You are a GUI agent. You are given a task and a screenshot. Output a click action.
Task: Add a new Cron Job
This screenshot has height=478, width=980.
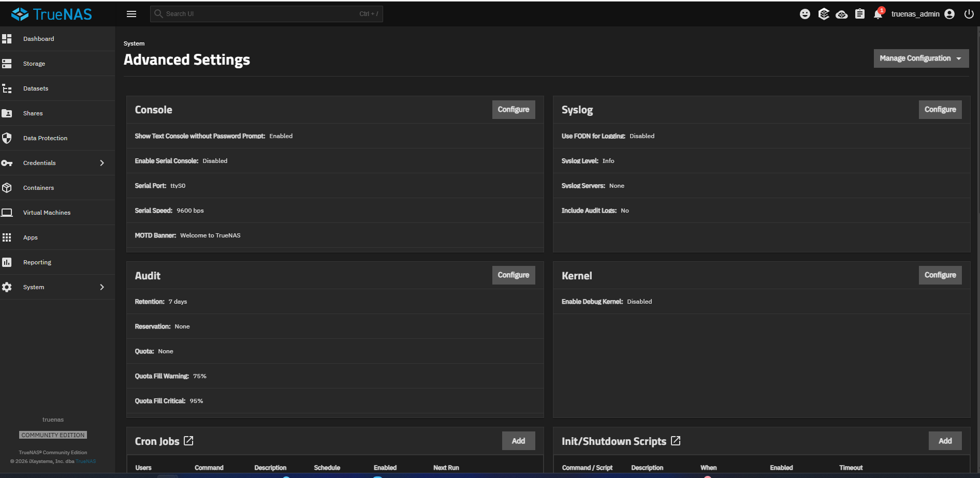518,441
